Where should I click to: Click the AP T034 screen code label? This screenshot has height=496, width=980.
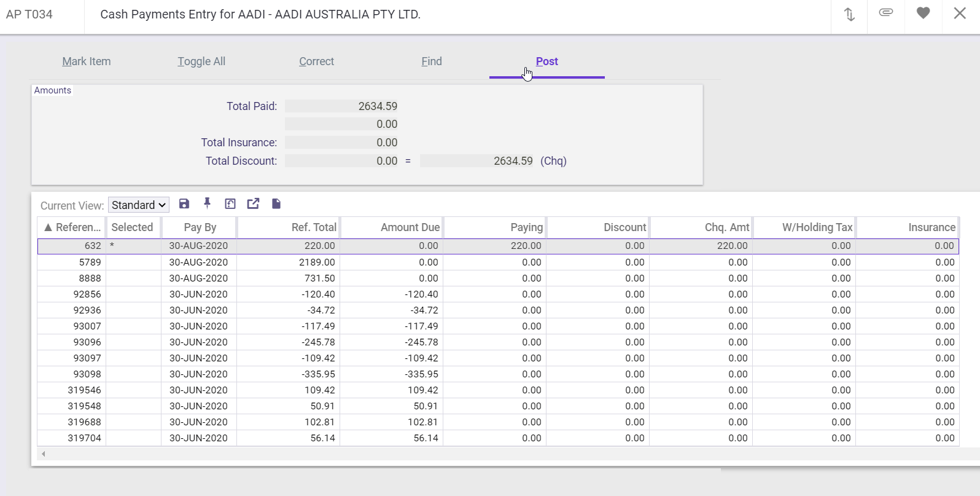point(29,14)
